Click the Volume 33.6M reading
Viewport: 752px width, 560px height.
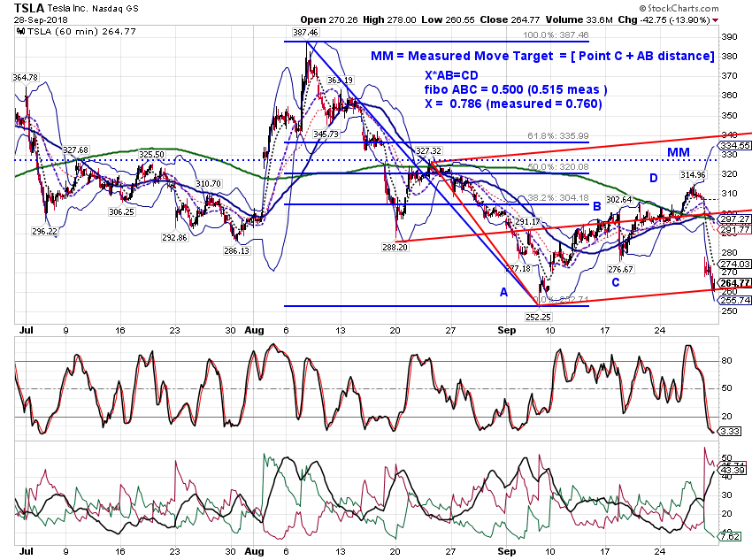tap(579, 19)
